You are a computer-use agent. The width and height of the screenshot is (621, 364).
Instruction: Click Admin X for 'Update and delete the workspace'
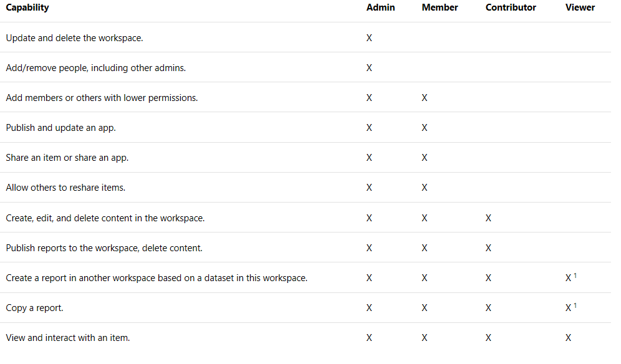pyautogui.click(x=369, y=38)
